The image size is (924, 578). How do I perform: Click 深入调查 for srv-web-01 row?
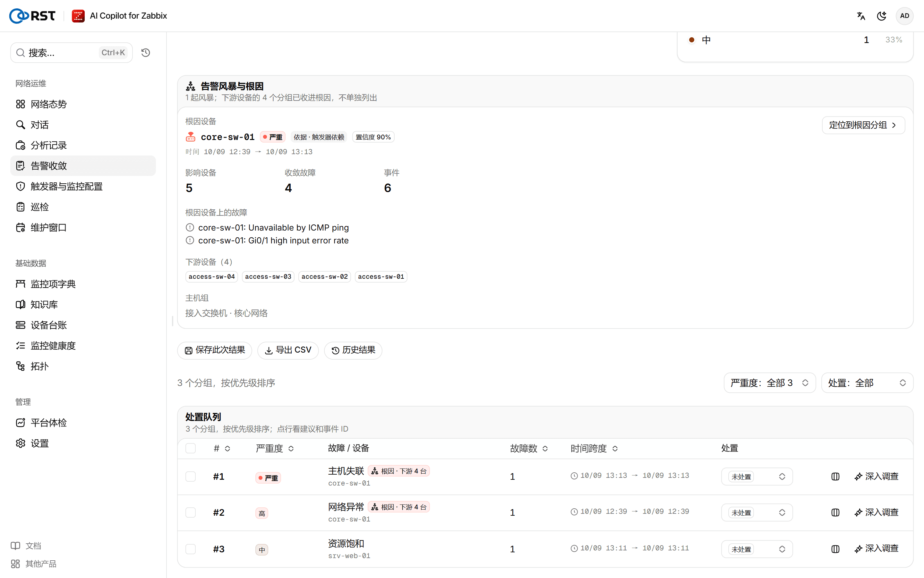[876, 548]
